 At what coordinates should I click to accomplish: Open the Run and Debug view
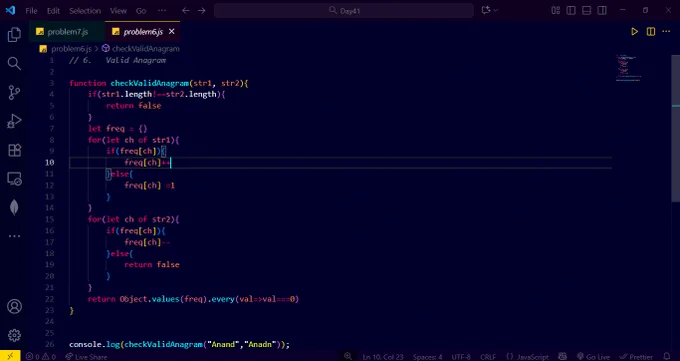(14, 121)
